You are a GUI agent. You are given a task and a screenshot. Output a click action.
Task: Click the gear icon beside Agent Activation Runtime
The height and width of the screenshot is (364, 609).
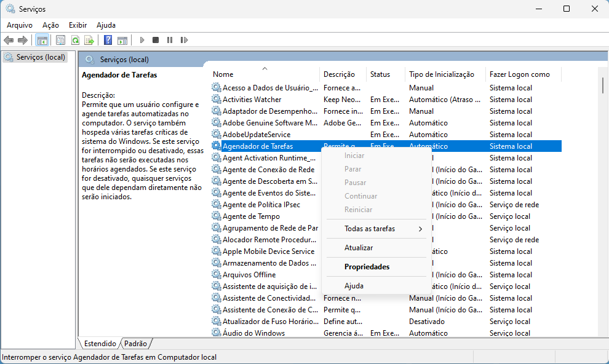[217, 158]
